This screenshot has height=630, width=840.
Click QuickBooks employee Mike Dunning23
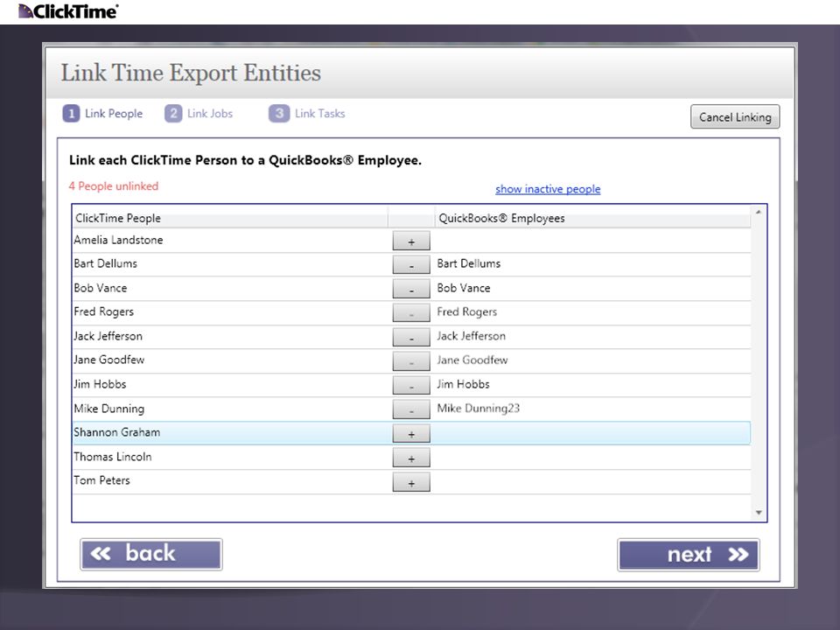pos(479,409)
